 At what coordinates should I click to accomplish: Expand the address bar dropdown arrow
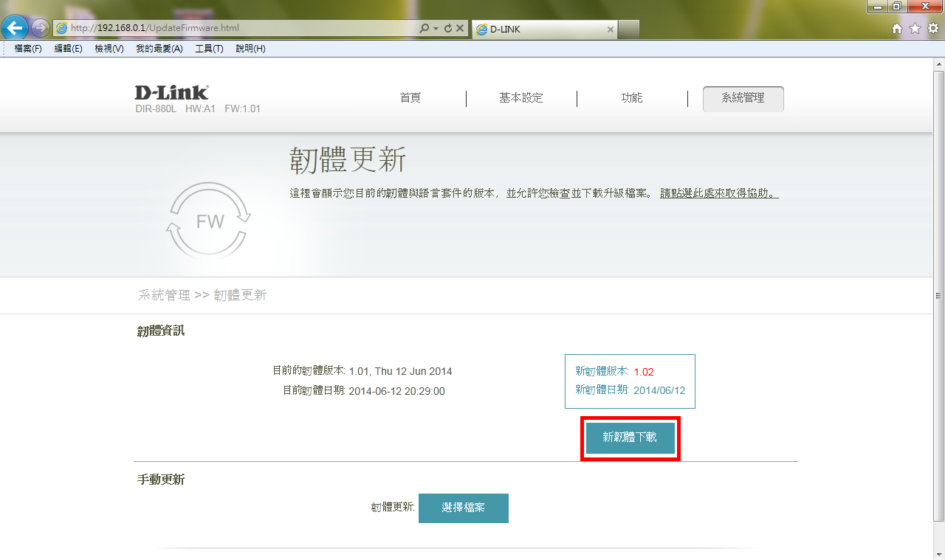click(436, 28)
